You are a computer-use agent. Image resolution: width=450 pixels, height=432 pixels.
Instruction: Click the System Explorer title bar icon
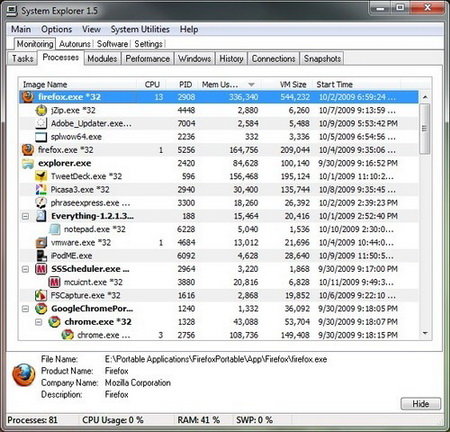[12, 11]
